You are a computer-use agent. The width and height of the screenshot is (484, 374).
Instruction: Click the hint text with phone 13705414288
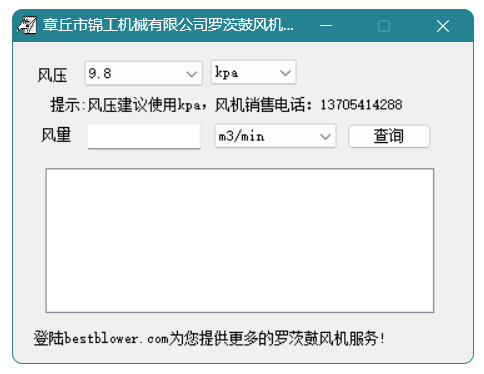click(x=226, y=105)
